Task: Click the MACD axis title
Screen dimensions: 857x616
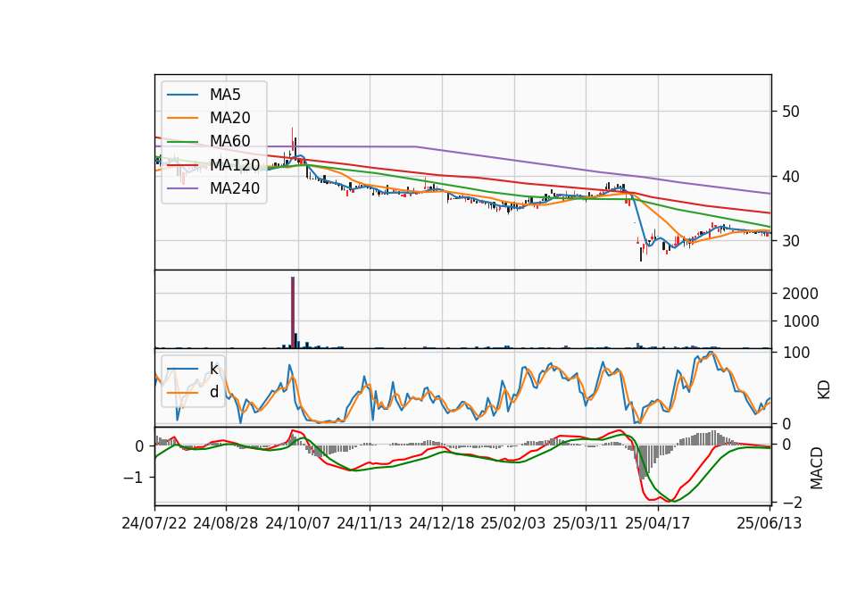Action: click(x=817, y=468)
